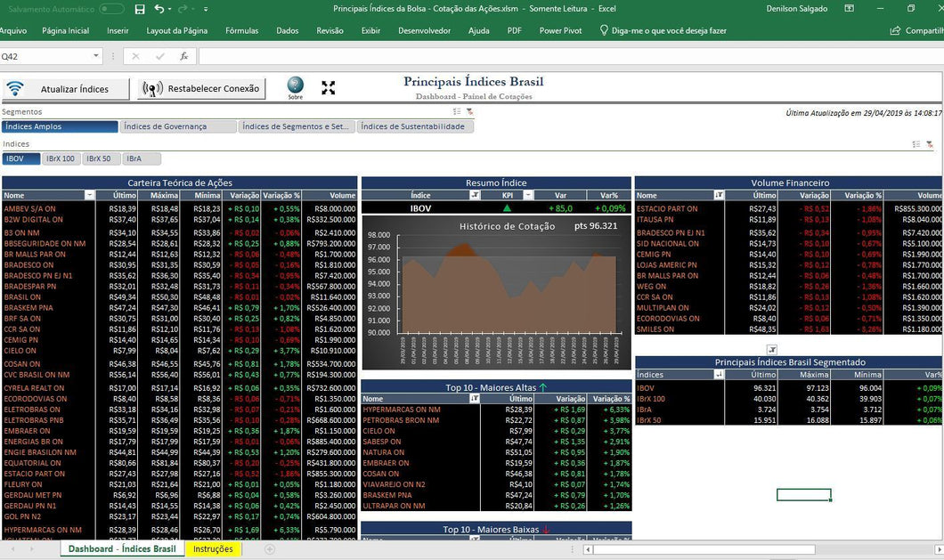
Task: Open the Revisão tab
Action: (330, 30)
